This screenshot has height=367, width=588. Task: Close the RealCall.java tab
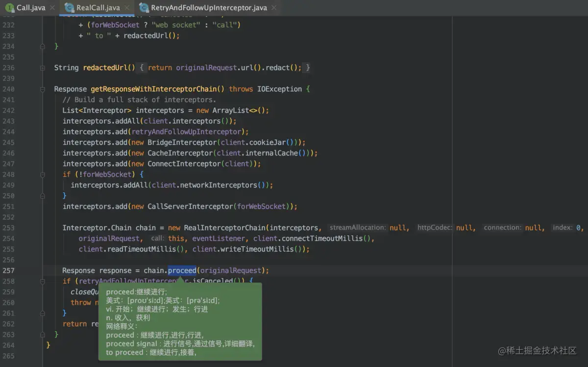[x=127, y=8]
